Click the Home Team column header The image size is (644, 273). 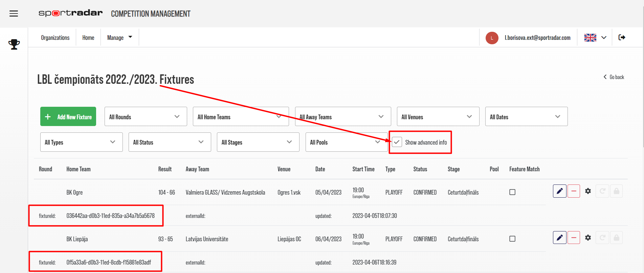(x=79, y=169)
